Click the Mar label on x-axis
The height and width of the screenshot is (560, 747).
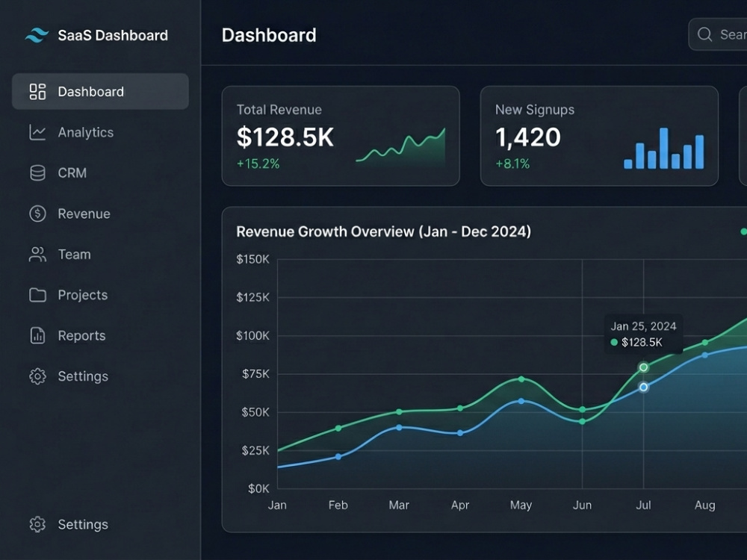click(x=399, y=505)
